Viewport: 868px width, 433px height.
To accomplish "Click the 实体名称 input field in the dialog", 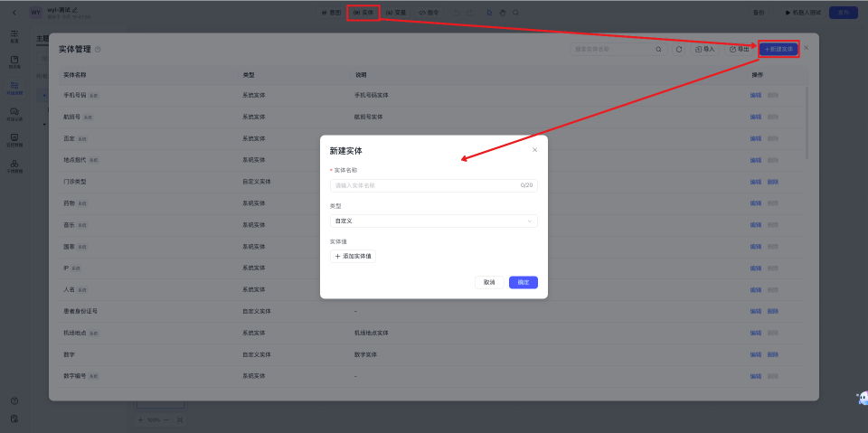I will 425,185.
